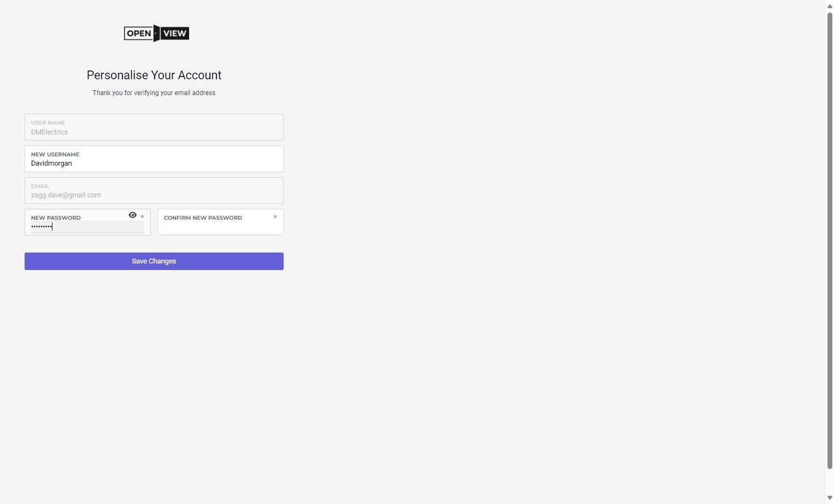Click into the New Password field
The width and height of the screenshot is (834, 504).
[x=87, y=226]
